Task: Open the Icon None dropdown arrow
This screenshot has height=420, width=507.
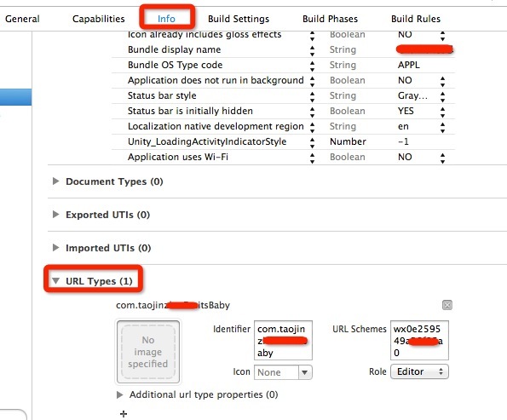Action: 304,372
